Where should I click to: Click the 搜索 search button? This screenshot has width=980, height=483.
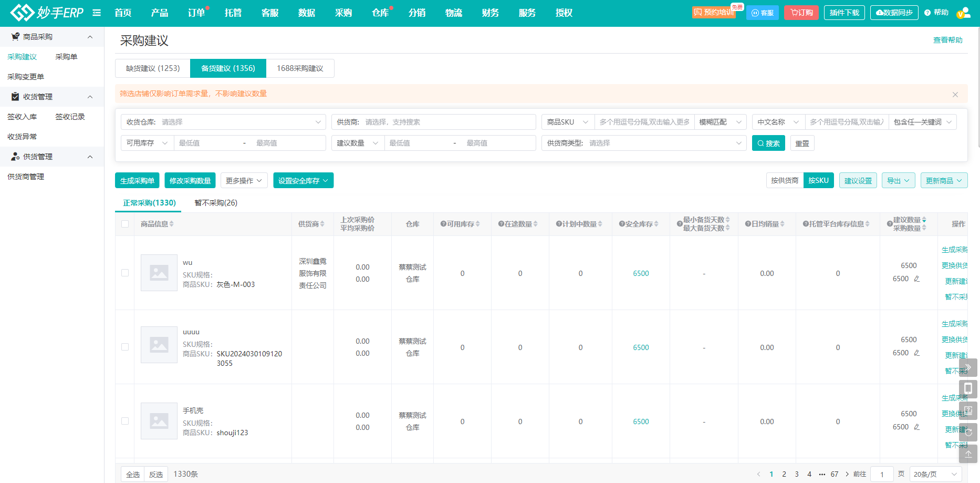768,143
